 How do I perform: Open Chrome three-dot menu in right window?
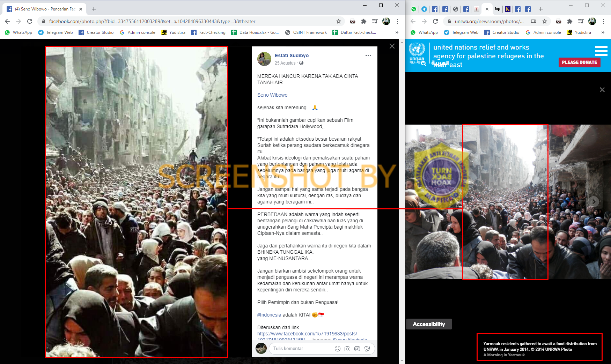603,21
